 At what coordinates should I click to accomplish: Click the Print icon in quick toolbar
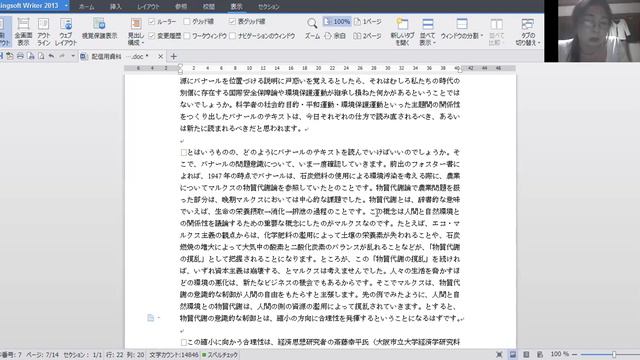coord(20,56)
